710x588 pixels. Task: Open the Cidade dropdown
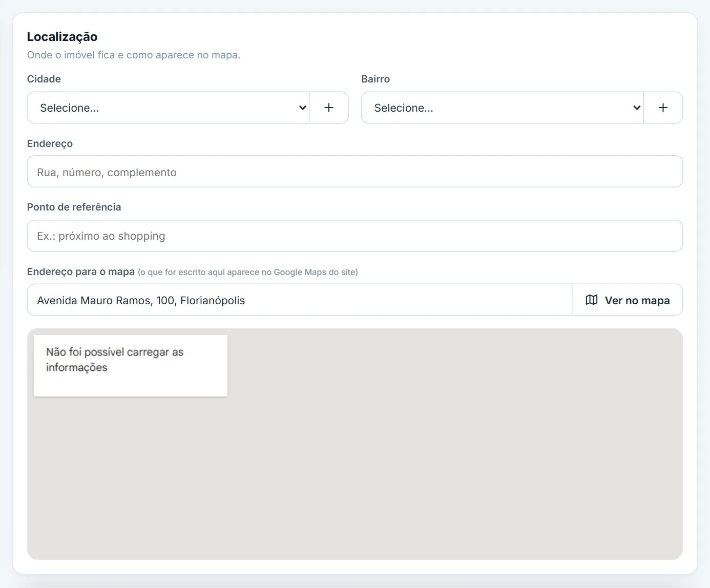pyautogui.click(x=169, y=108)
